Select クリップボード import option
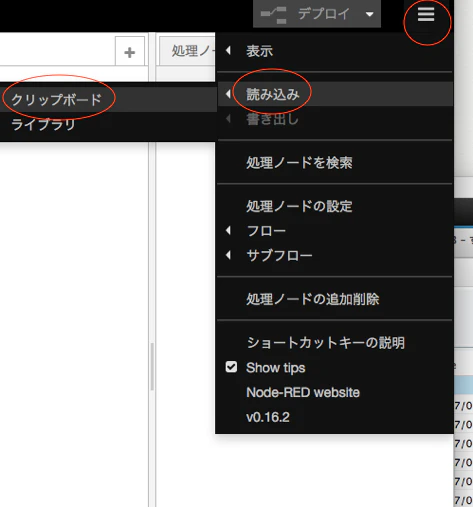The width and height of the screenshot is (473, 507). click(108, 99)
